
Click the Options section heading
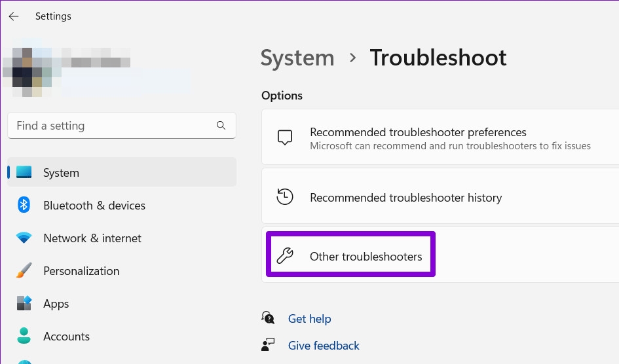point(282,96)
